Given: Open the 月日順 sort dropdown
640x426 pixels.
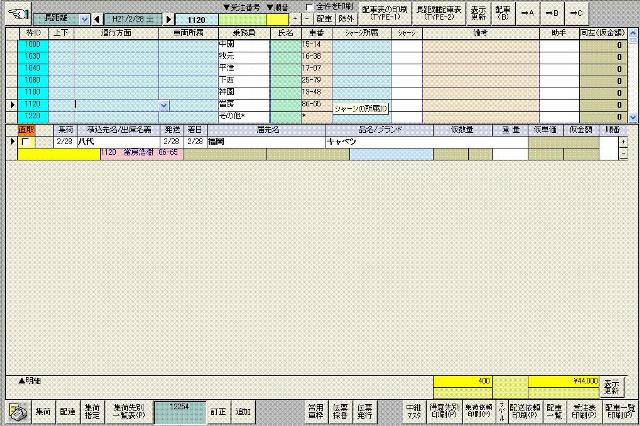Looking at the screenshot, I should point(84,19).
